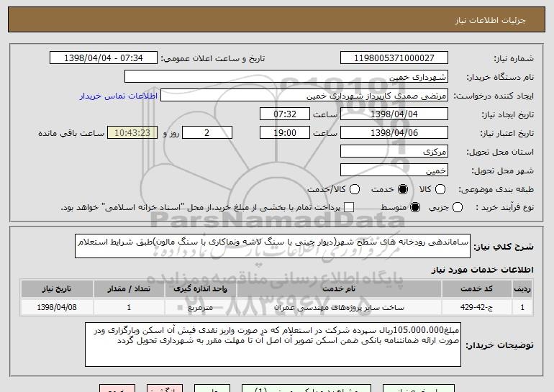This screenshot has width=554, height=392.
Task: Click the واحد اندازه گیری column header
Action: (x=200, y=289)
